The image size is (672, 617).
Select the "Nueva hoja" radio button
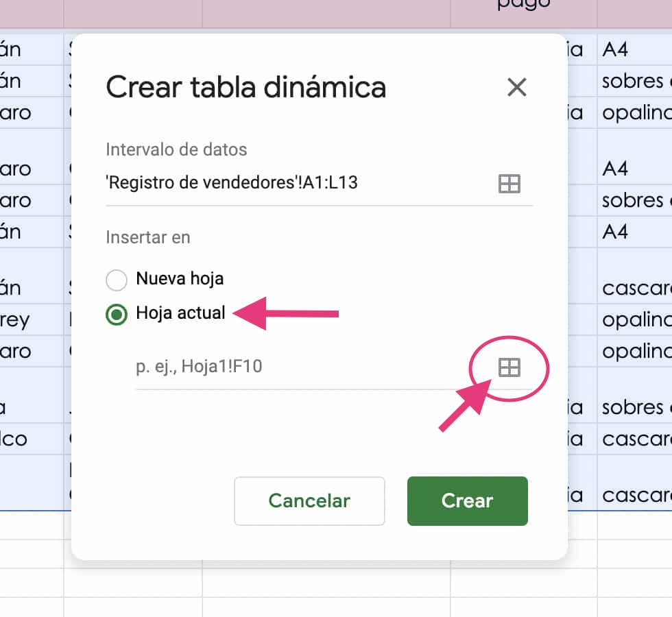tap(117, 280)
